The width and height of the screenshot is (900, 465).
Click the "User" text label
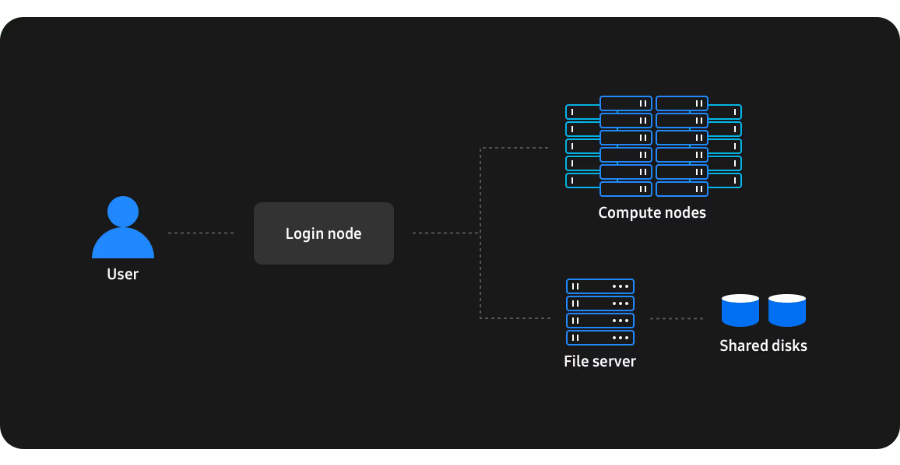point(123,274)
